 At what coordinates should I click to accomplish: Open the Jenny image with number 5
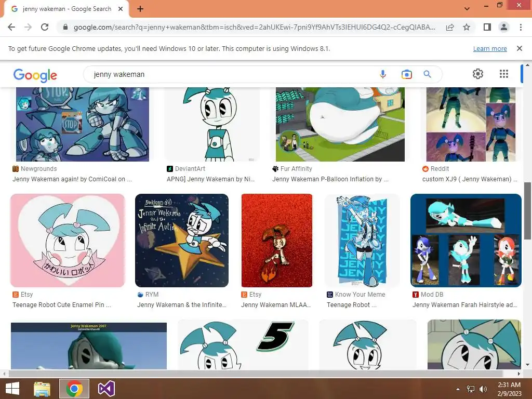(243, 345)
